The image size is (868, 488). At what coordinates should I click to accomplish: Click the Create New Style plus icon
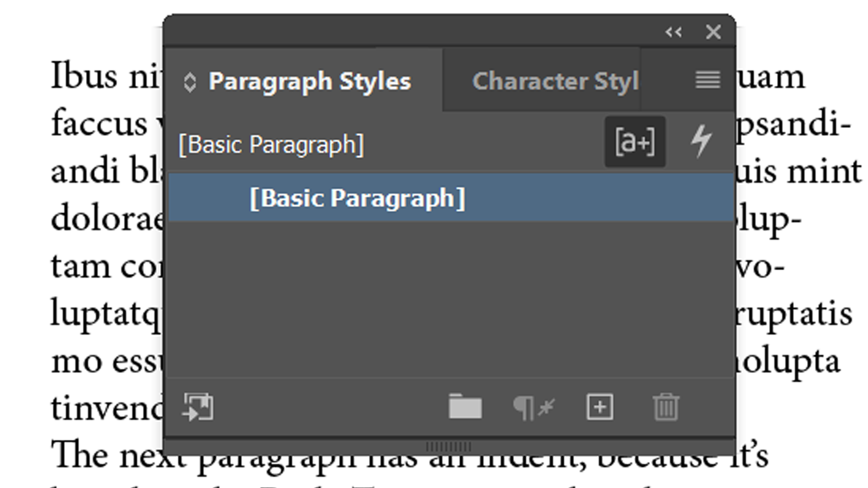tap(599, 407)
